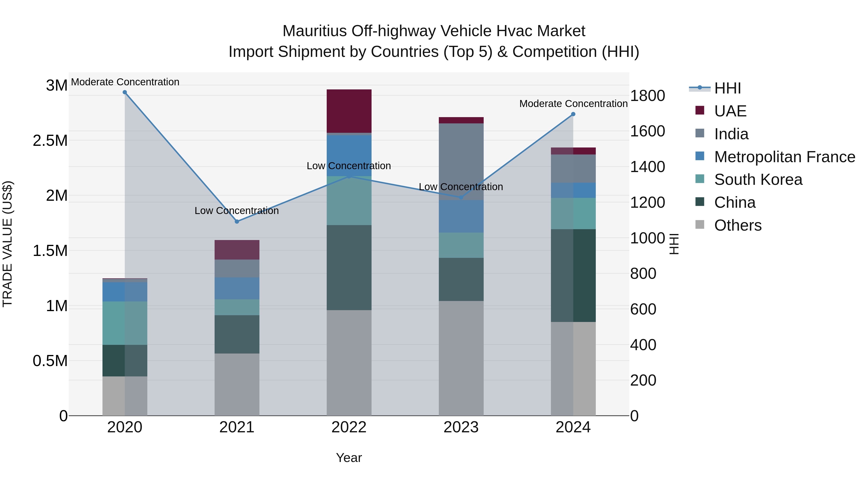Select the South Korea segment of 2020 bar
The width and height of the screenshot is (868, 488).
pos(125,323)
